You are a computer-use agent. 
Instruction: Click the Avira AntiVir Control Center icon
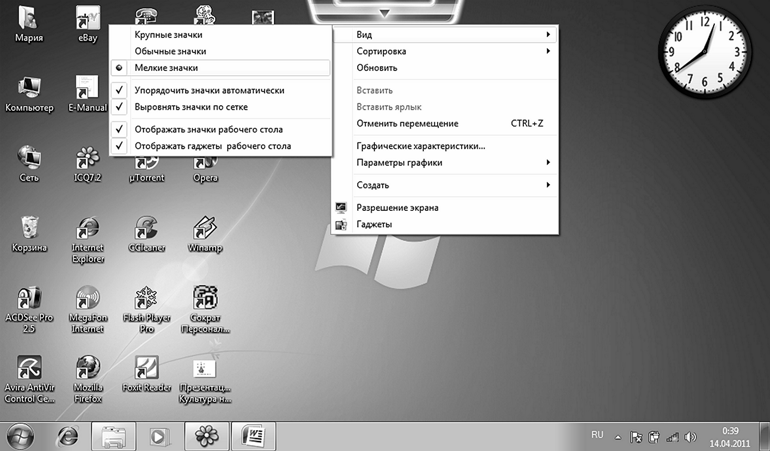point(28,370)
